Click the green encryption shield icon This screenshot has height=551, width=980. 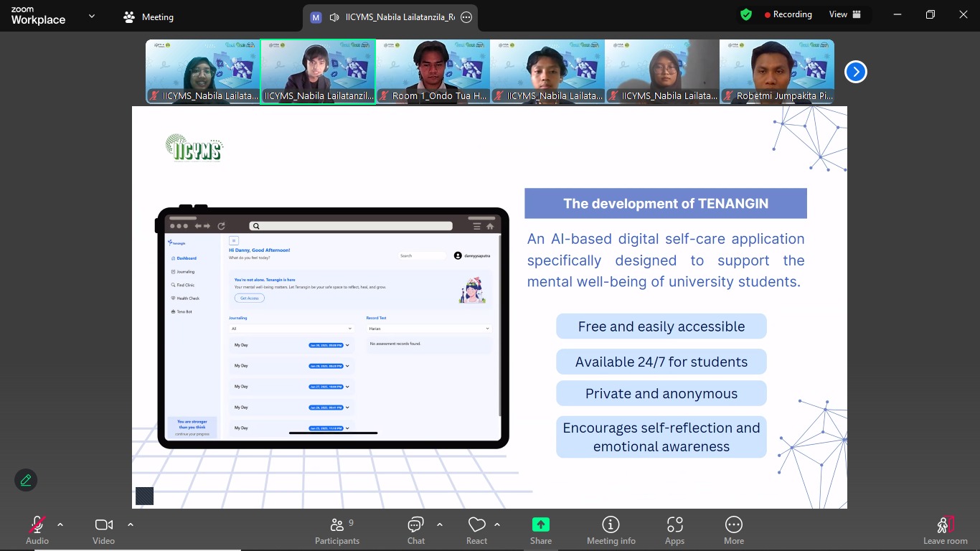pos(746,14)
